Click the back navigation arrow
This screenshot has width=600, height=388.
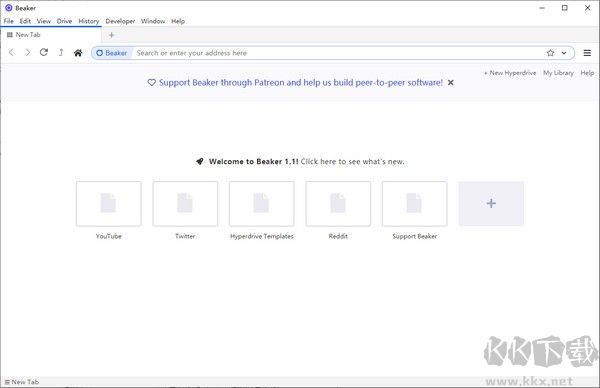[11, 52]
